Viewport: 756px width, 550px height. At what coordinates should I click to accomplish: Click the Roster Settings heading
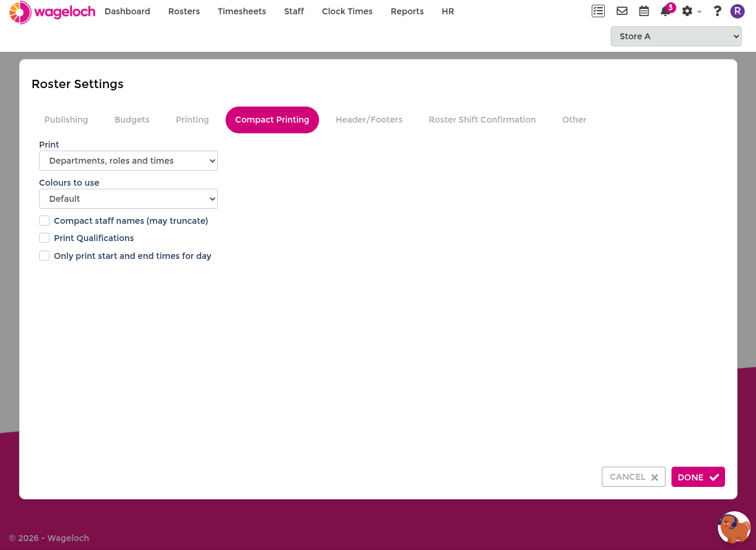(77, 84)
